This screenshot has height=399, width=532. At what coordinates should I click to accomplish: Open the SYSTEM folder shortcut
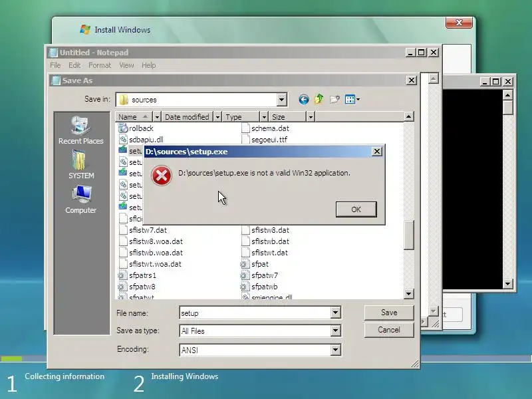point(80,165)
